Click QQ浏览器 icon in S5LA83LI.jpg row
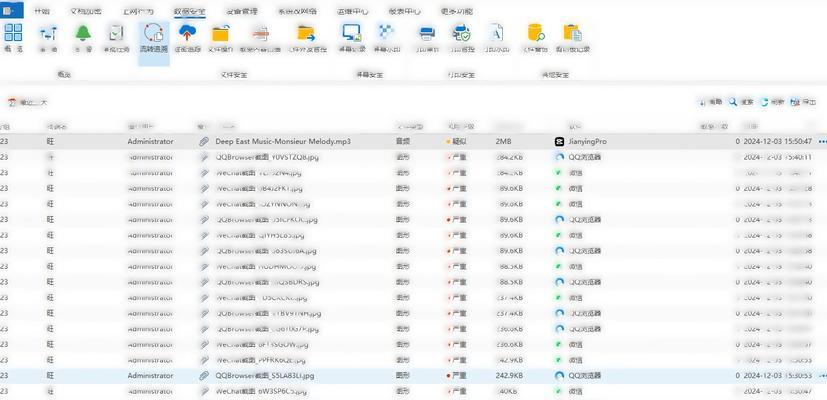Viewport: 827px width, 400px height. point(560,376)
